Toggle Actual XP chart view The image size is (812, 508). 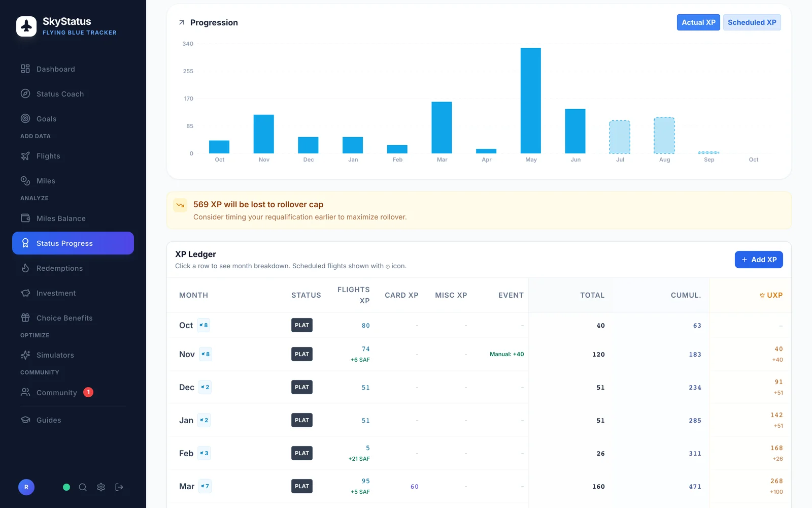pyautogui.click(x=698, y=22)
